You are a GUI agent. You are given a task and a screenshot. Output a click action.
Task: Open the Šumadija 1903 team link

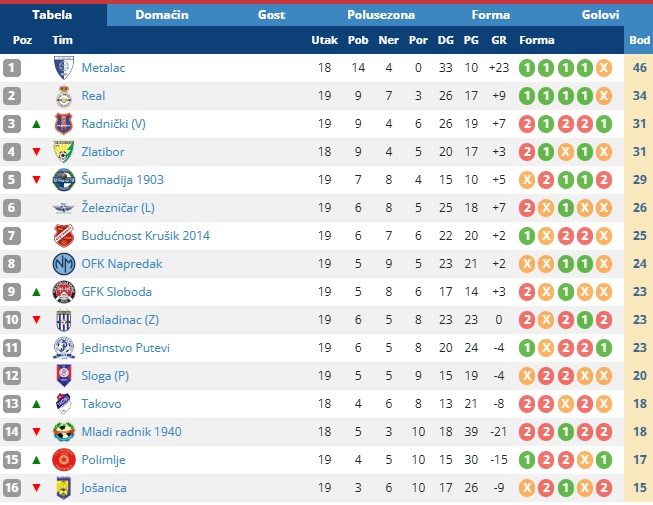coord(122,180)
